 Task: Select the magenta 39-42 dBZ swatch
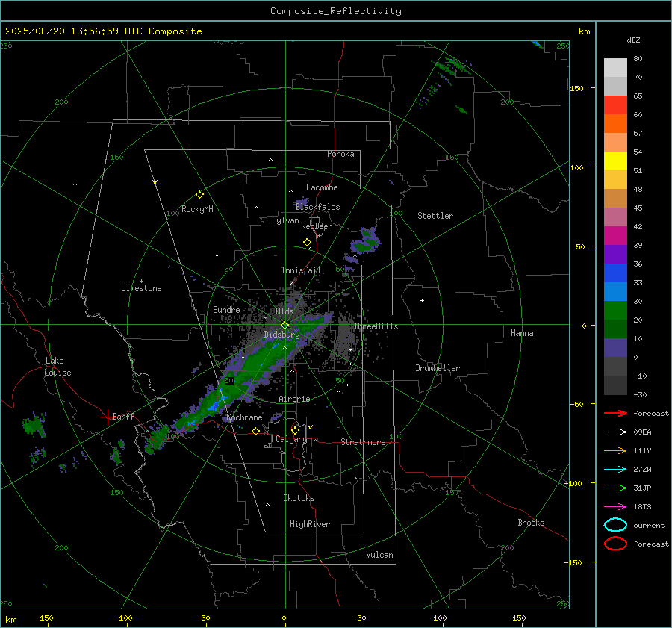[615, 236]
